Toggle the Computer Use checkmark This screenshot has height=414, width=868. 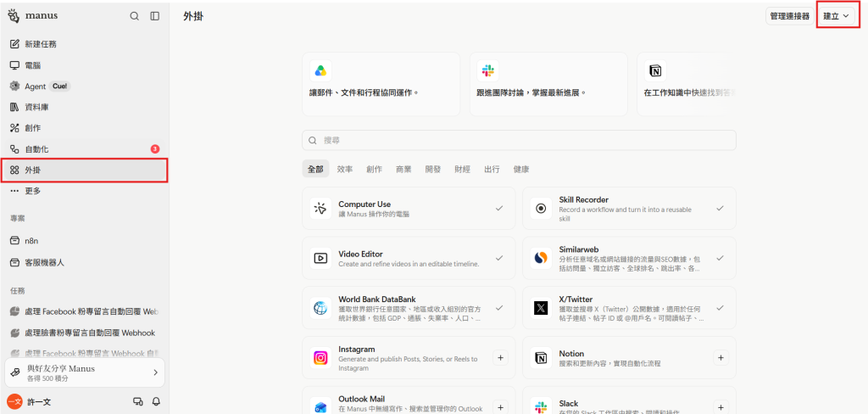pyautogui.click(x=499, y=209)
